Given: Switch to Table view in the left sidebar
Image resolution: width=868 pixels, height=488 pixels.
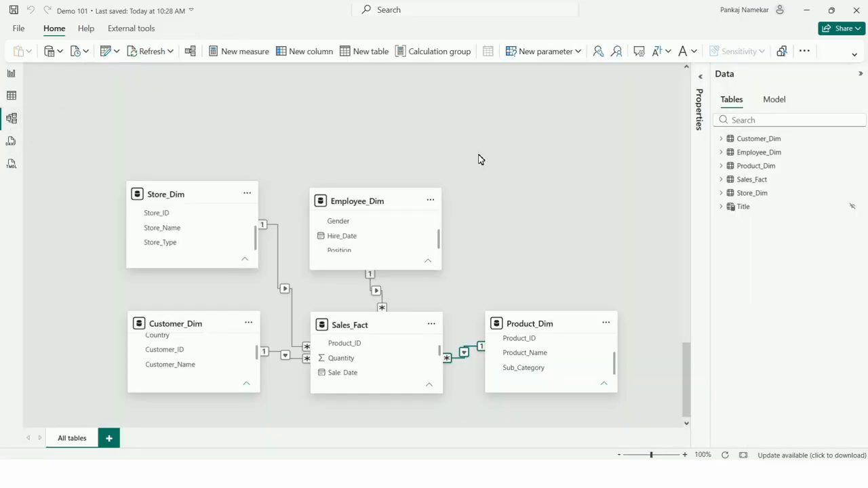Looking at the screenshot, I should tap(12, 96).
